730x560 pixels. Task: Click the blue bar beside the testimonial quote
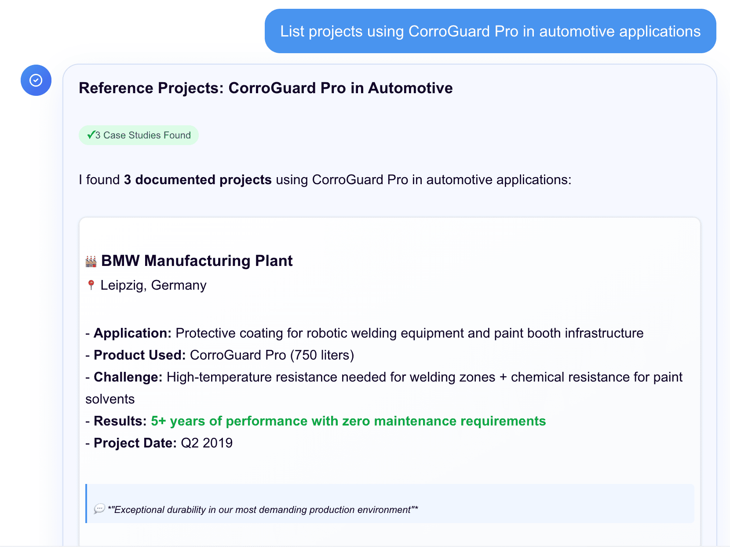pos(86,504)
